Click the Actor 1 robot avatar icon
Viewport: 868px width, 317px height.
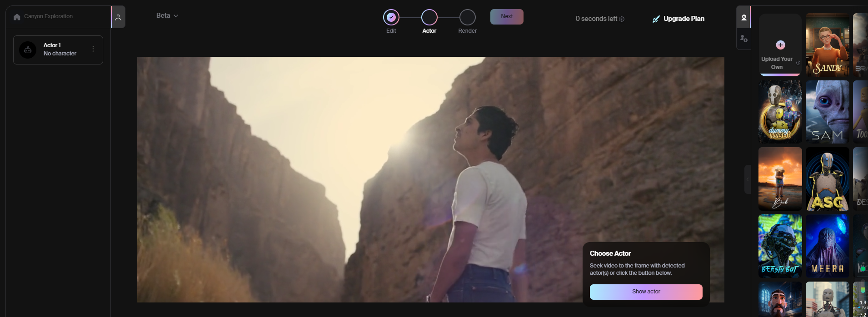click(28, 50)
